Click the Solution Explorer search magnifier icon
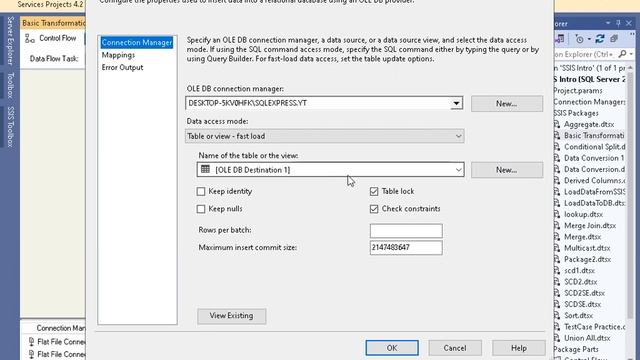 coord(622,54)
